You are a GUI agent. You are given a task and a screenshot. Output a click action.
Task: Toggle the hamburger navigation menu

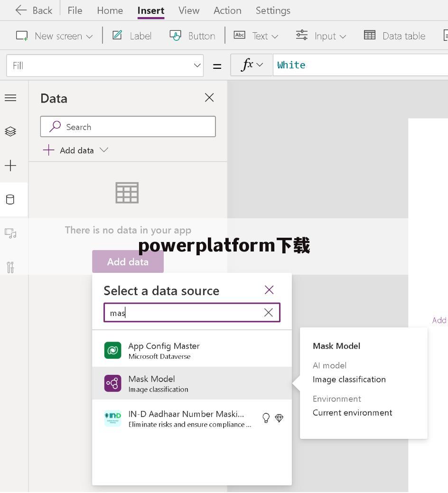coord(10,98)
